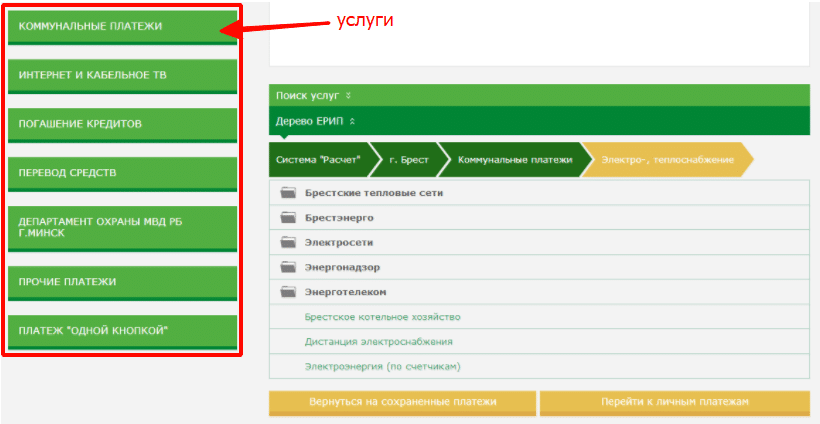Return to Коммунальные платежи breadcrumb step
This screenshot has width=820, height=424.
click(515, 159)
